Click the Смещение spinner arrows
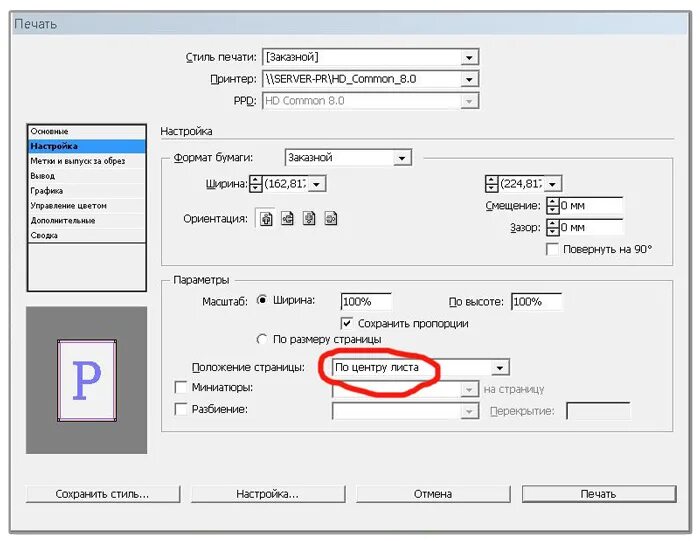The image size is (700, 541). pyautogui.click(x=553, y=206)
